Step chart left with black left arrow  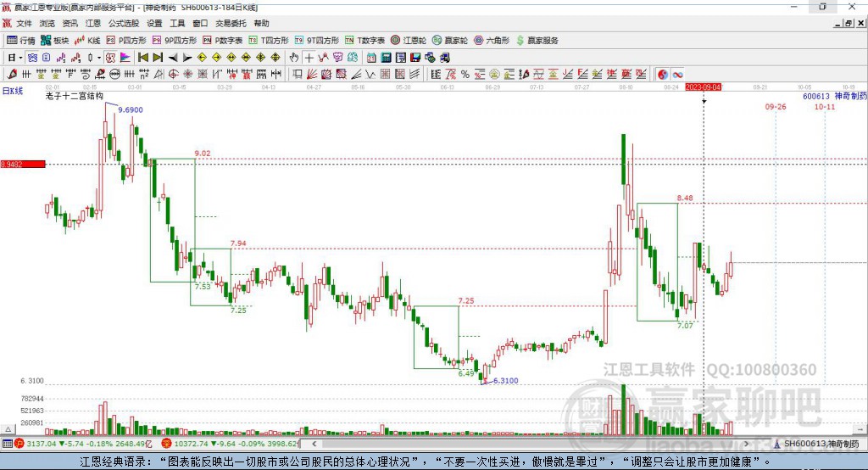click(173, 58)
